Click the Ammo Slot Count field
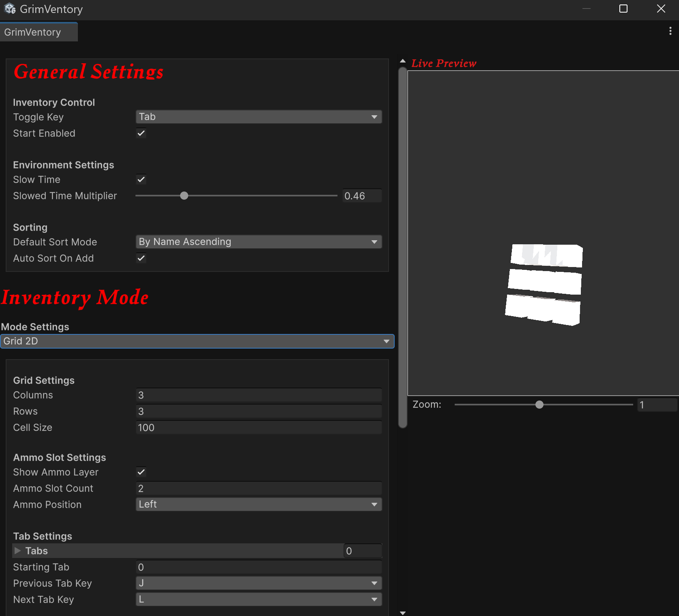 (258, 489)
